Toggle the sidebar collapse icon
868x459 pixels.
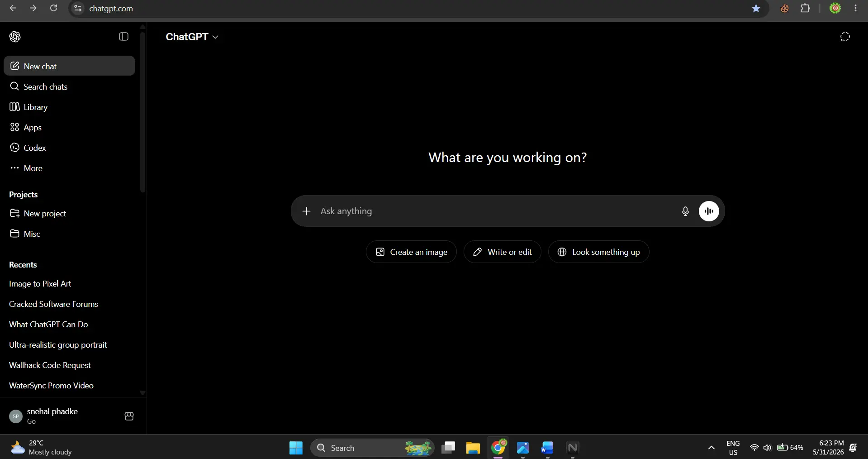123,37
